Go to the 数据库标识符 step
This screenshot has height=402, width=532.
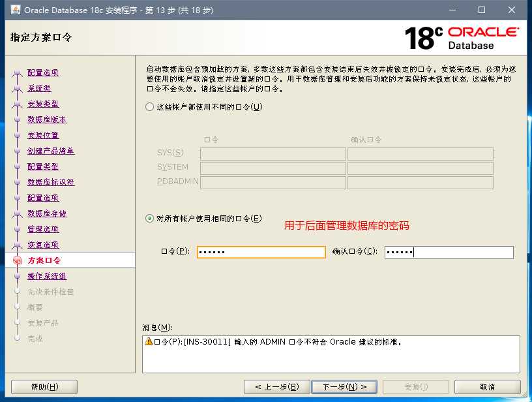pos(51,182)
